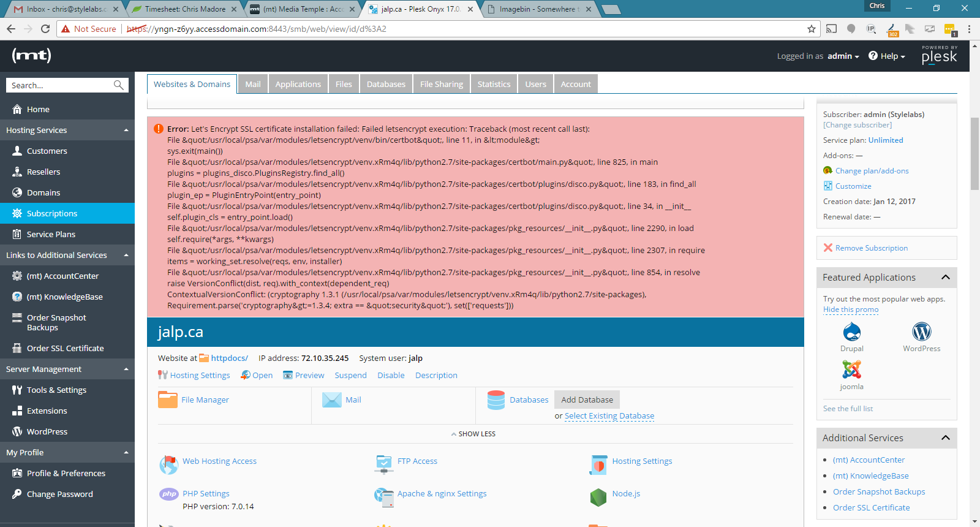Screen dimensions: 980x527
Task: Click Select Existing Database link
Action: tap(609, 415)
